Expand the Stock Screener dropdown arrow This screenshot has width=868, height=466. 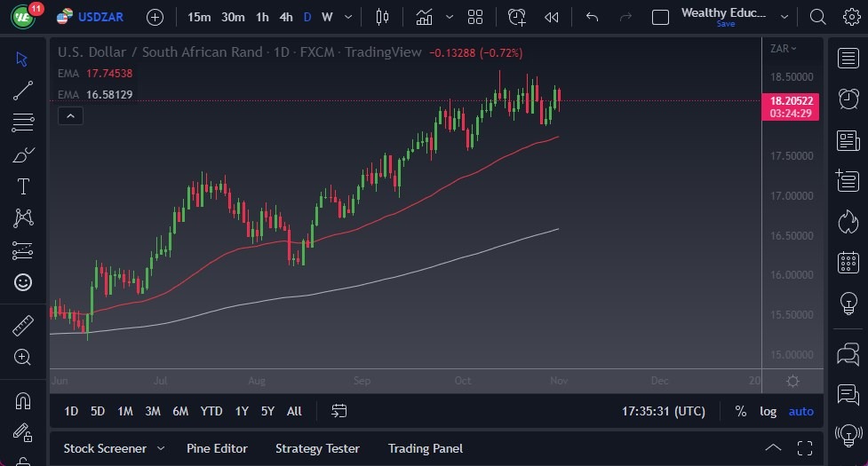click(x=161, y=448)
